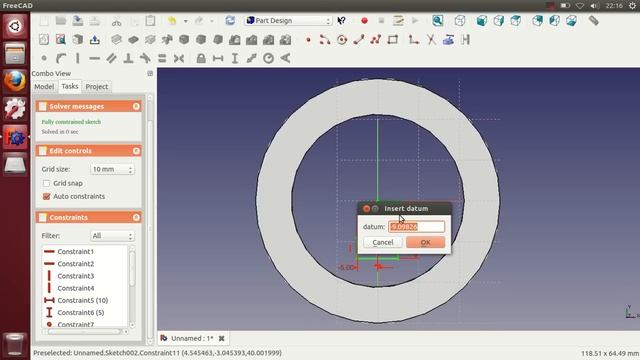
Task: Select the Create point tool
Action: 309,40
